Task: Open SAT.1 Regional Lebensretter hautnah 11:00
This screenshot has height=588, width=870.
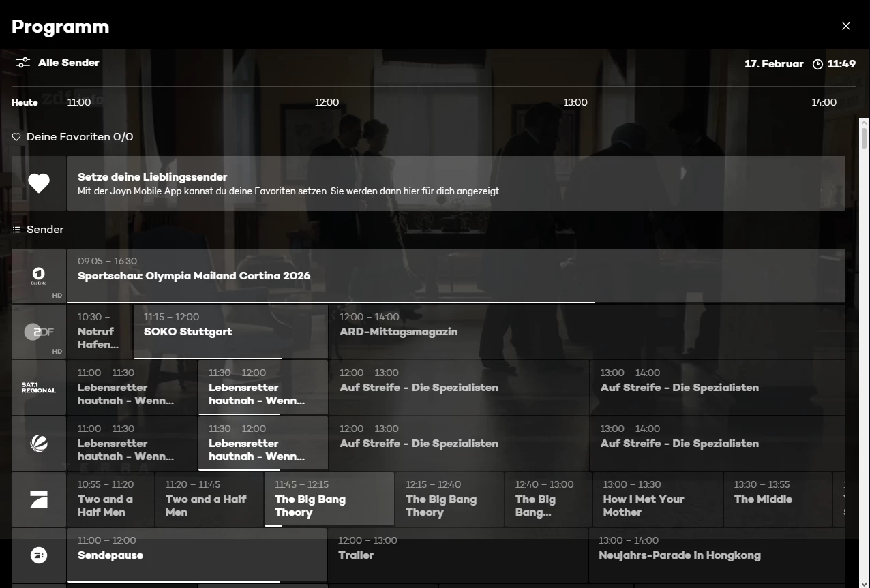Action: click(132, 388)
